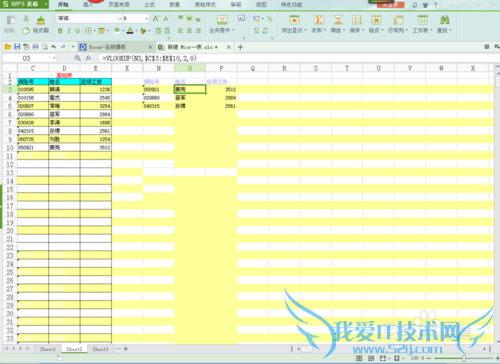The image size is (500, 364).
Task: Toggle Italic formatting
Action: point(69,31)
